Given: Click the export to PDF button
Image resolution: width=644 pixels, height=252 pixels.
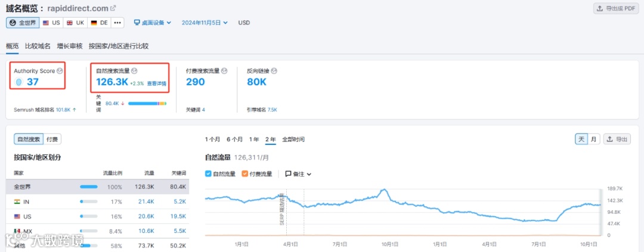Looking at the screenshot, I should pyautogui.click(x=616, y=8).
